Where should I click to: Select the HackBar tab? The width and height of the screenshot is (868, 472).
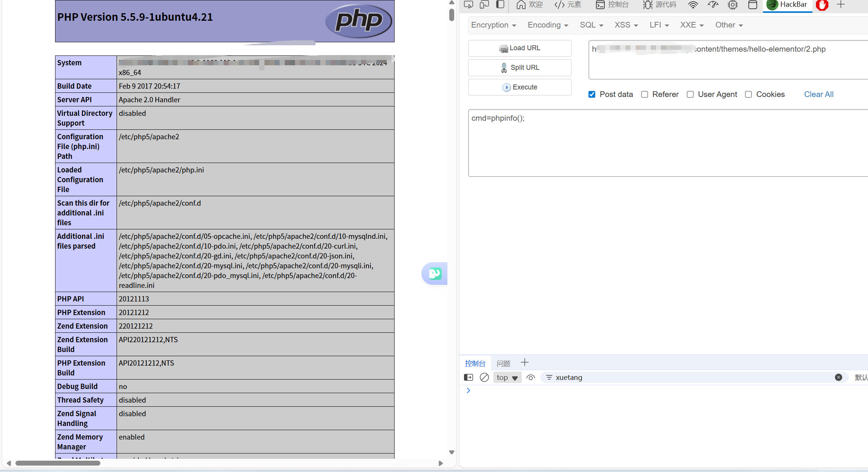787,5
